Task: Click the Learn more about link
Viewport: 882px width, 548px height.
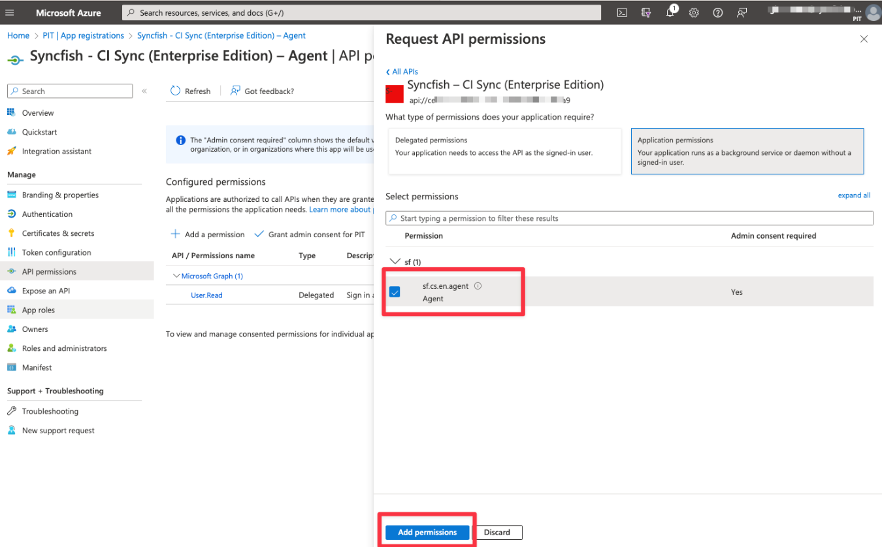Action: pyautogui.click(x=341, y=209)
